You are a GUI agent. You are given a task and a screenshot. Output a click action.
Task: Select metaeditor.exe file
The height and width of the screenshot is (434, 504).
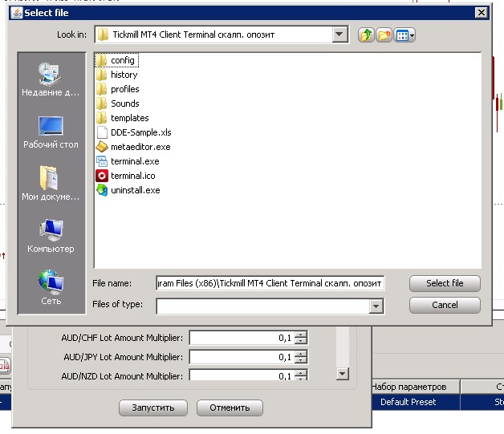tap(133, 147)
